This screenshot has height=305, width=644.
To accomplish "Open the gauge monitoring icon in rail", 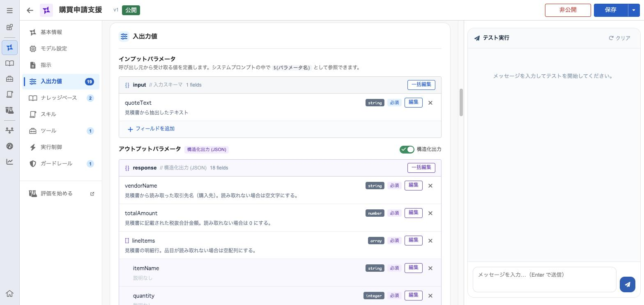I will click(x=9, y=146).
